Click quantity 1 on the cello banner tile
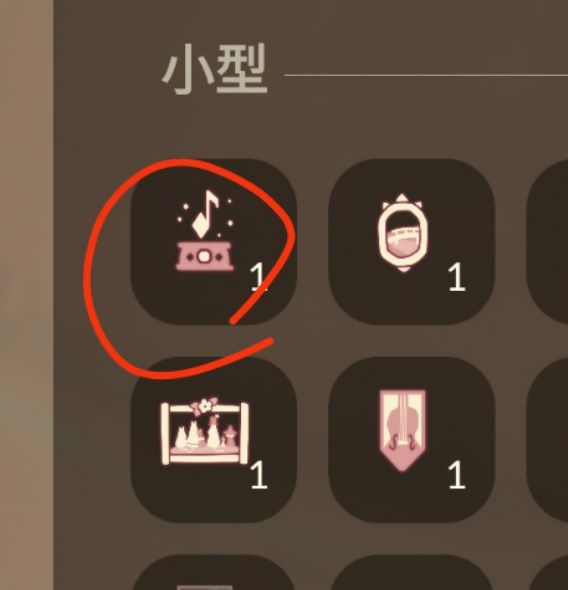This screenshot has height=590, width=568. 457,475
